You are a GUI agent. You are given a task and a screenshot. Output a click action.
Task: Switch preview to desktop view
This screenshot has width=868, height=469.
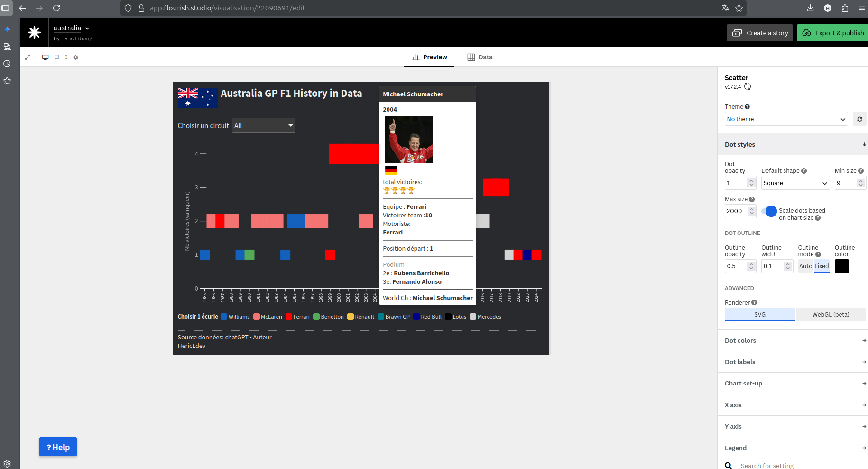46,57
